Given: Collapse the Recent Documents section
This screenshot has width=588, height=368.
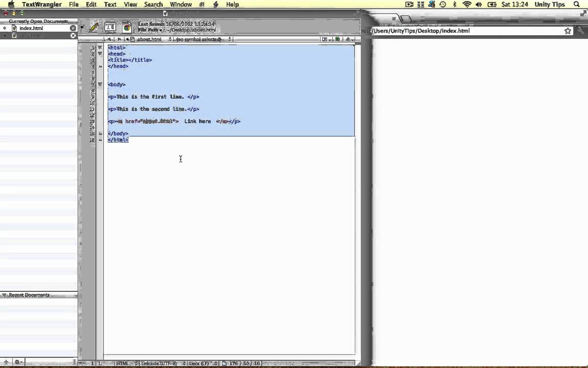Looking at the screenshot, I should coord(5,295).
